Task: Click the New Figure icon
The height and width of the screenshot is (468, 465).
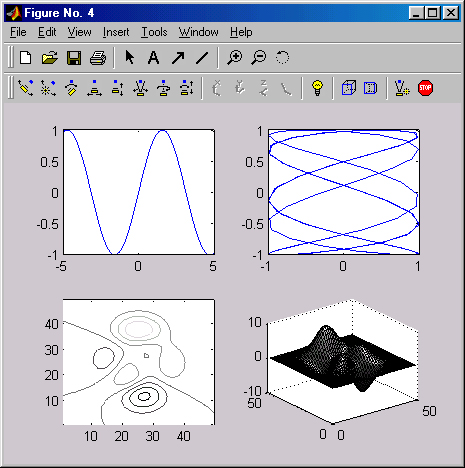Action: tap(26, 58)
